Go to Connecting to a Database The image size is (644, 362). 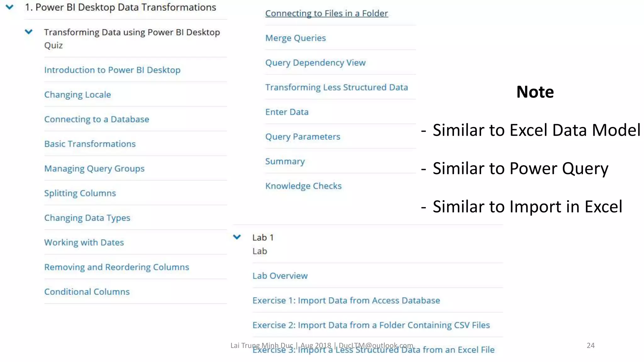[97, 119]
